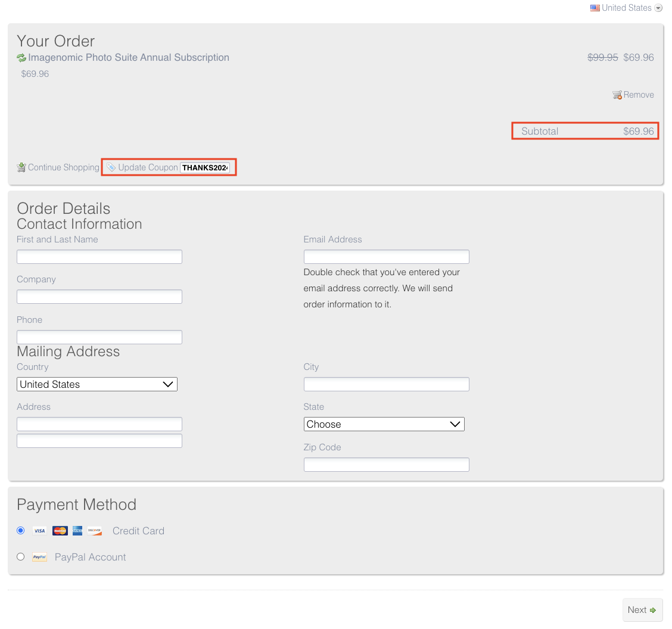Open the State selection dropdown
The width and height of the screenshot is (672, 629).
click(x=384, y=424)
